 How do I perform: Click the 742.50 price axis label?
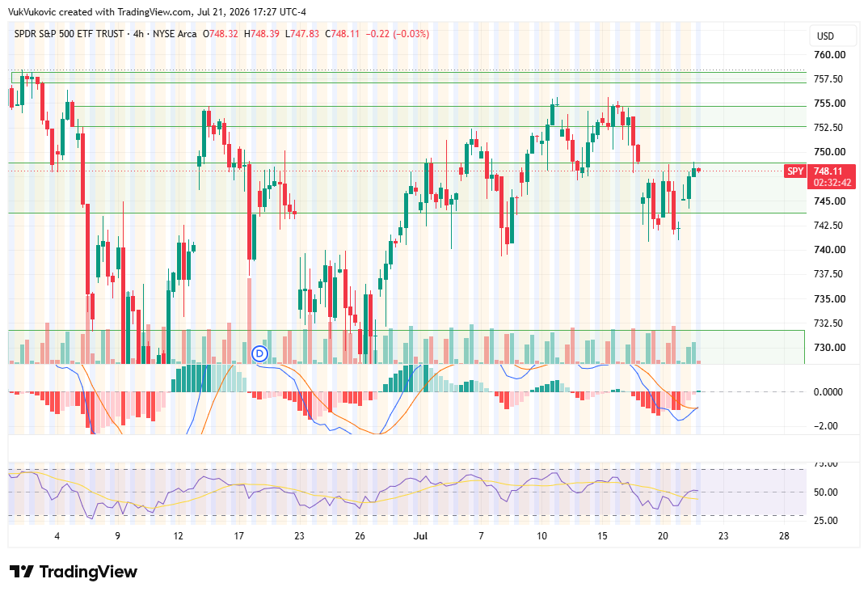(x=828, y=226)
